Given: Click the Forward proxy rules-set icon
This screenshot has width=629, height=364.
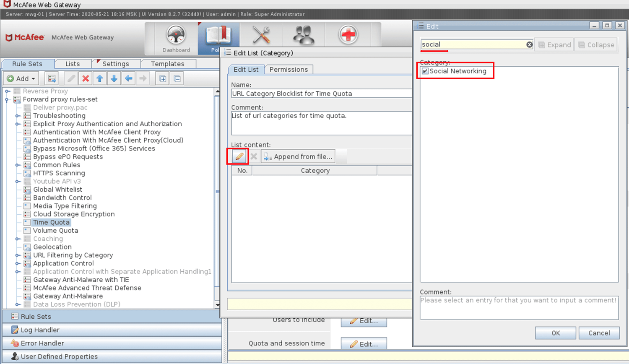Looking at the screenshot, I should (x=17, y=99).
